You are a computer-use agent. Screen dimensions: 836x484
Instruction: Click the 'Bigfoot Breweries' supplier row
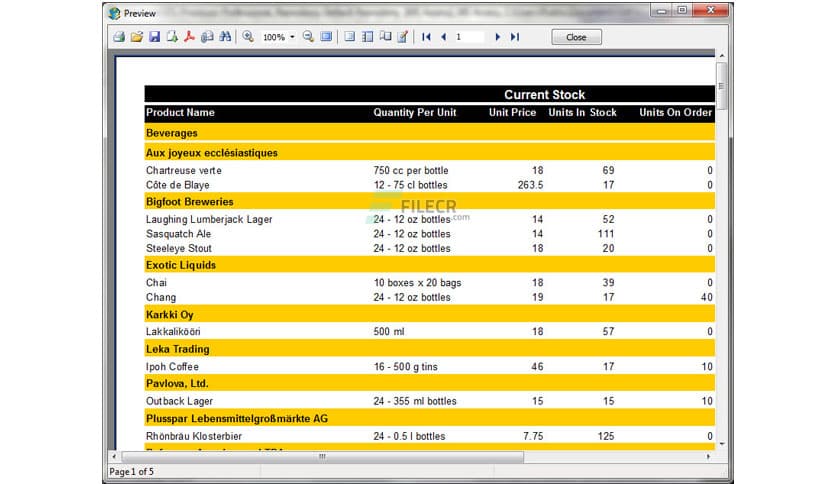point(429,201)
